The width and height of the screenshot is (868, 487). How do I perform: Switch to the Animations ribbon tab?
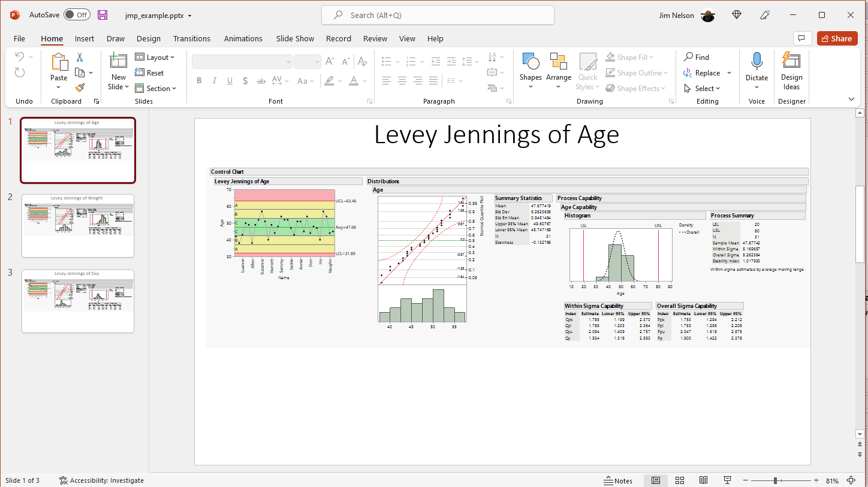pos(243,38)
